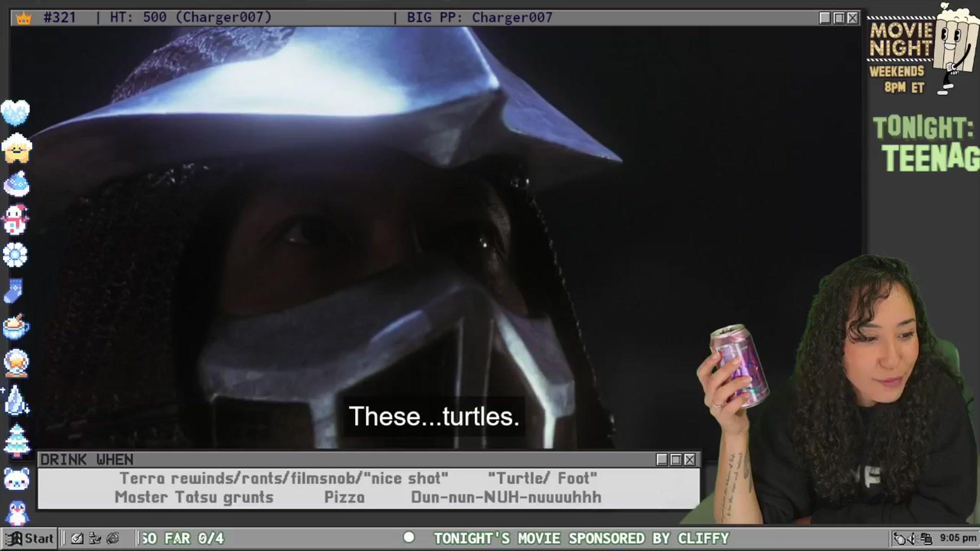Click the '#321' title bar text
This screenshot has width=980, height=551.
(60, 17)
